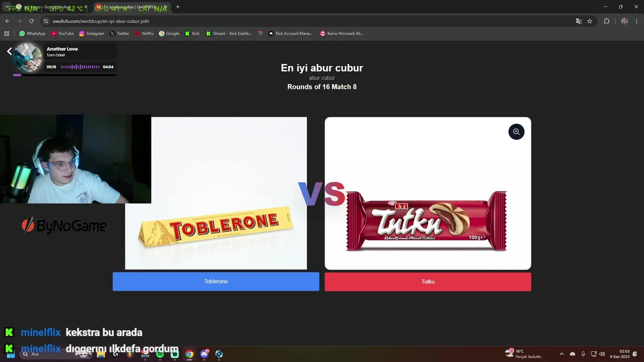The height and width of the screenshot is (362, 644).
Task: Open Discord from the taskbar
Action: [x=204, y=354]
